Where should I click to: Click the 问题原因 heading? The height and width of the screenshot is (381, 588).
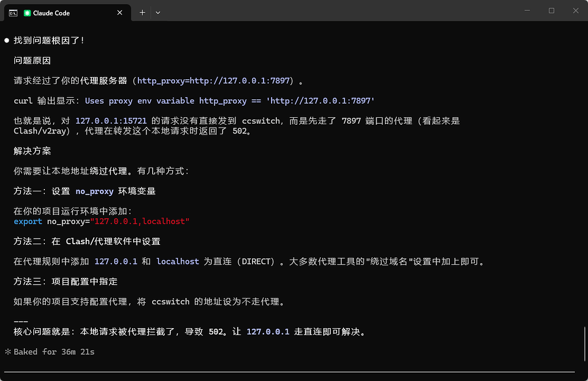tap(32, 60)
